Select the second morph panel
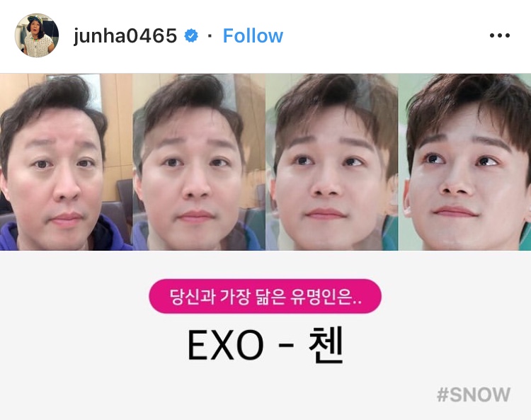531x420 pixels. point(199,162)
